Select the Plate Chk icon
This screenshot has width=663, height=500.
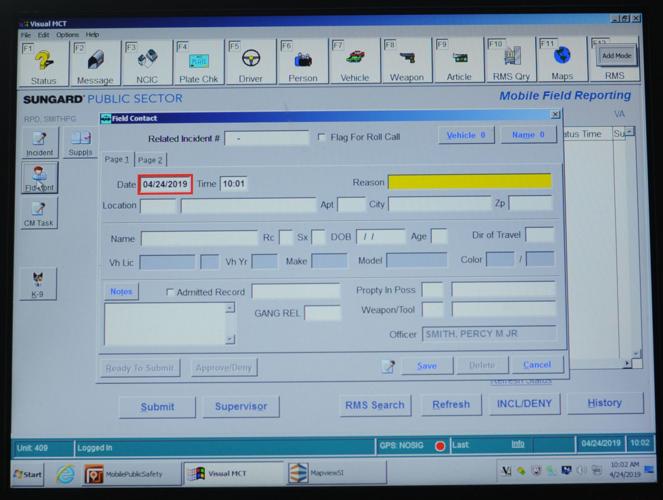pos(198,63)
